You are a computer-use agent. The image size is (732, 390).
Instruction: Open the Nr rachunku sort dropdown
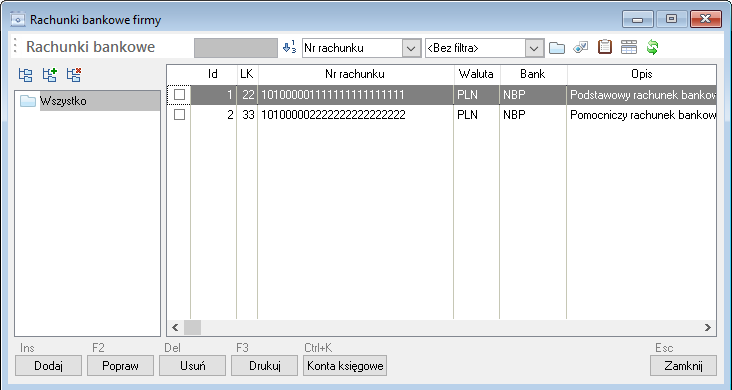tap(411, 48)
